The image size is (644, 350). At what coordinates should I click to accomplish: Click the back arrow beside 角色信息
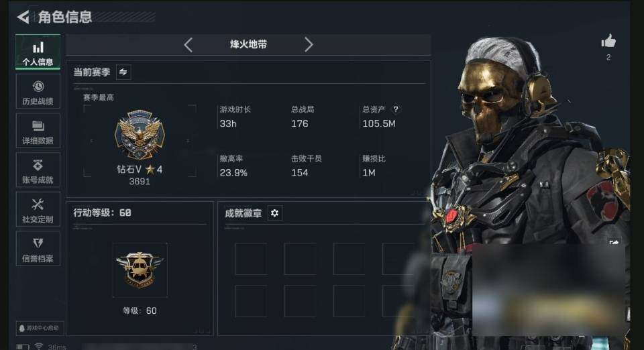(x=23, y=17)
